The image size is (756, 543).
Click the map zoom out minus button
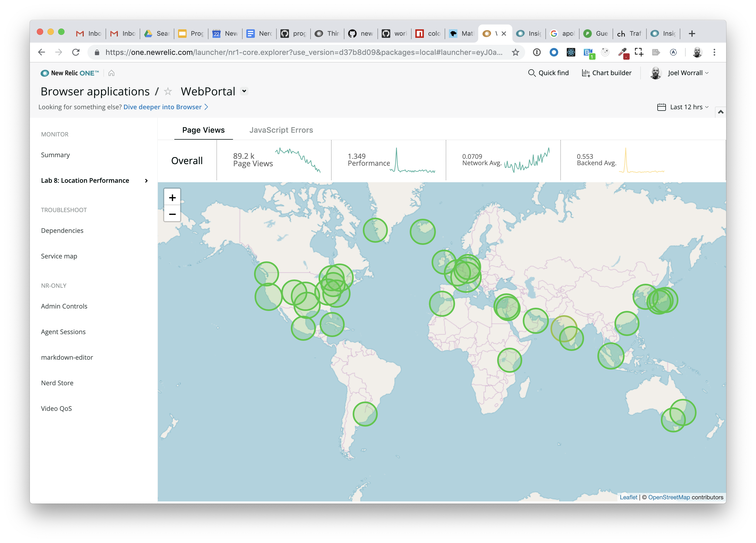click(x=172, y=214)
